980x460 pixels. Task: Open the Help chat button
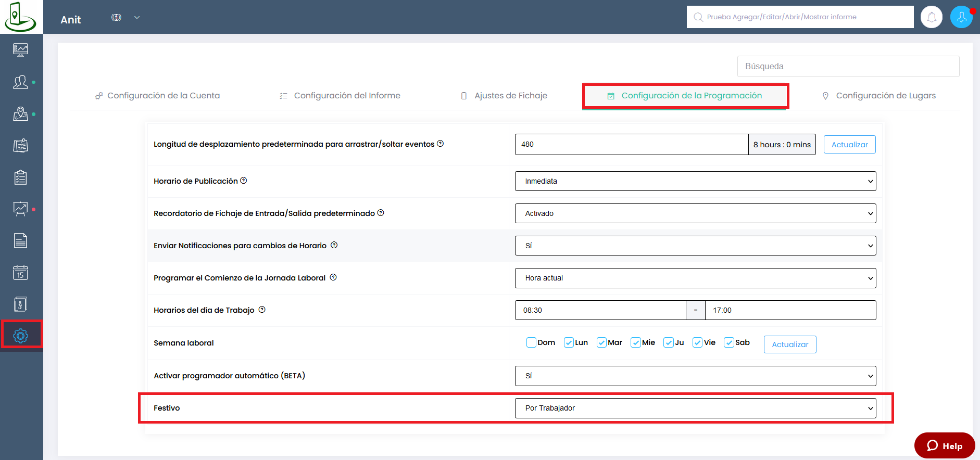click(945, 446)
